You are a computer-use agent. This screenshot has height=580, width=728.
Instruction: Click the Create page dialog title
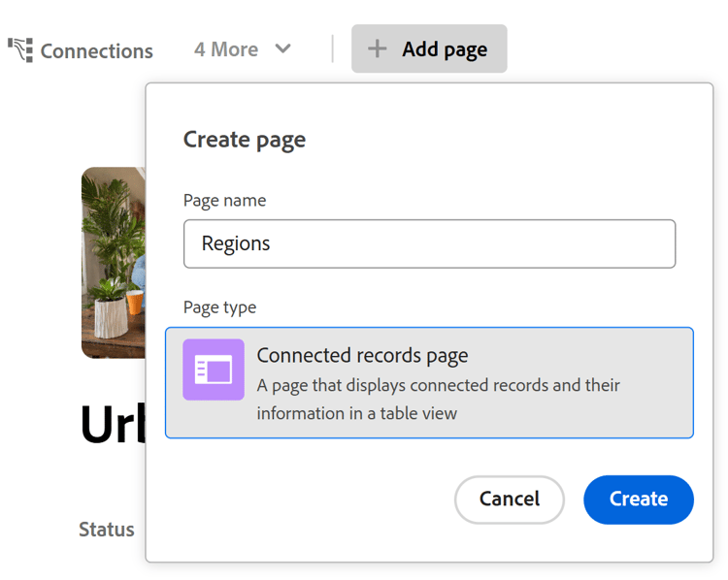245,140
